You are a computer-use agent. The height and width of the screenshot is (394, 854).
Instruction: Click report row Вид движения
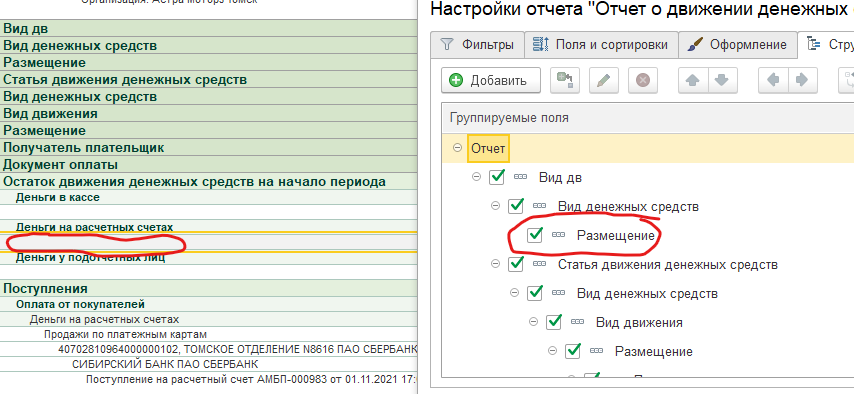(209, 113)
